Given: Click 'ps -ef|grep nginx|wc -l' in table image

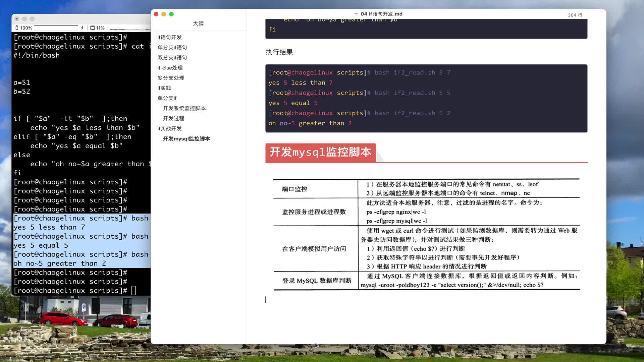Looking at the screenshot, I should [396, 212].
